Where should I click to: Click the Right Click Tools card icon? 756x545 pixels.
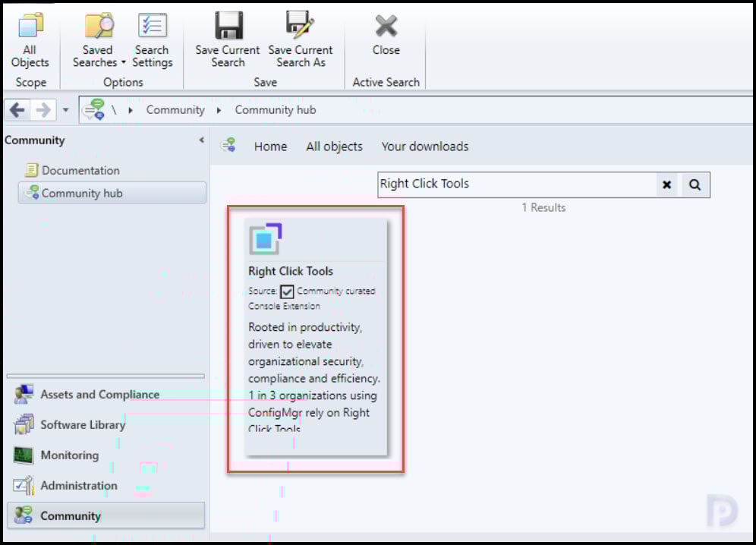click(x=265, y=239)
